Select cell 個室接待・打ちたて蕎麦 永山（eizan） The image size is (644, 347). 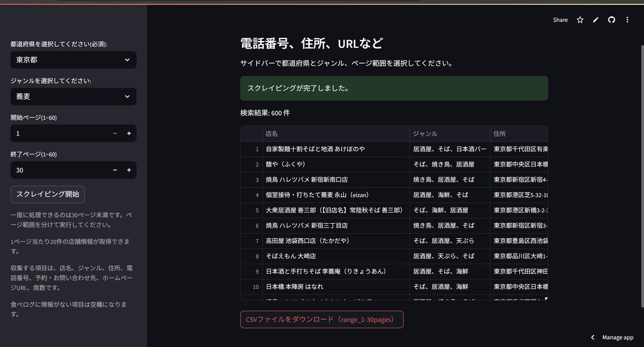[x=336, y=195]
